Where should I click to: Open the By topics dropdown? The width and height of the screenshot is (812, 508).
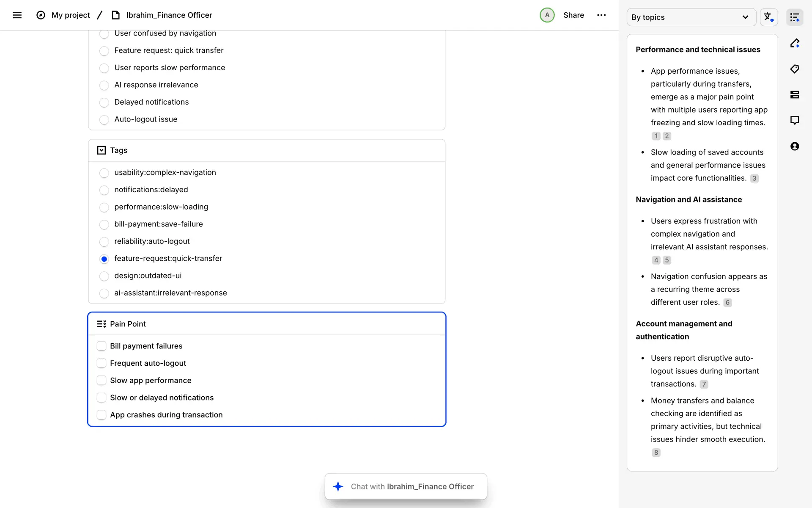(x=691, y=17)
